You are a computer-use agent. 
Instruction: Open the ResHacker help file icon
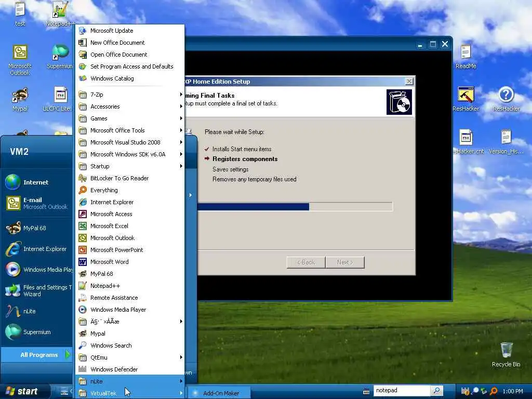506,99
